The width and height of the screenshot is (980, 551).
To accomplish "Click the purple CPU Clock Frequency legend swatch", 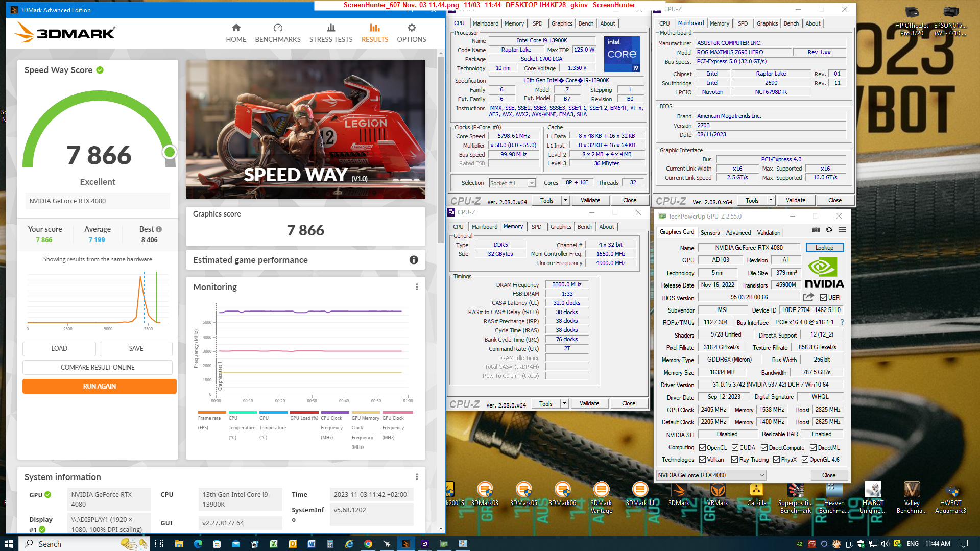I will coord(335,412).
